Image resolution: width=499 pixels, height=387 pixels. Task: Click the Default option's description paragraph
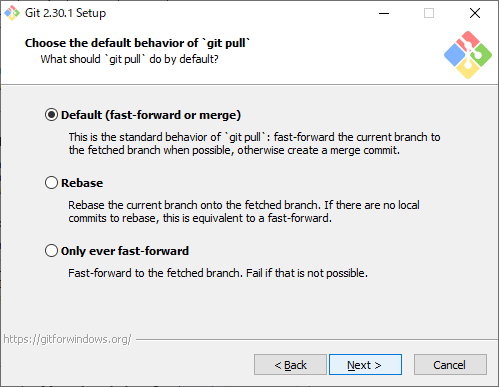pos(254,144)
